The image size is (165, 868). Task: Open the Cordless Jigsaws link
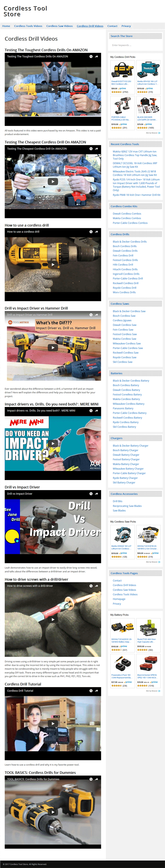[122, 320]
